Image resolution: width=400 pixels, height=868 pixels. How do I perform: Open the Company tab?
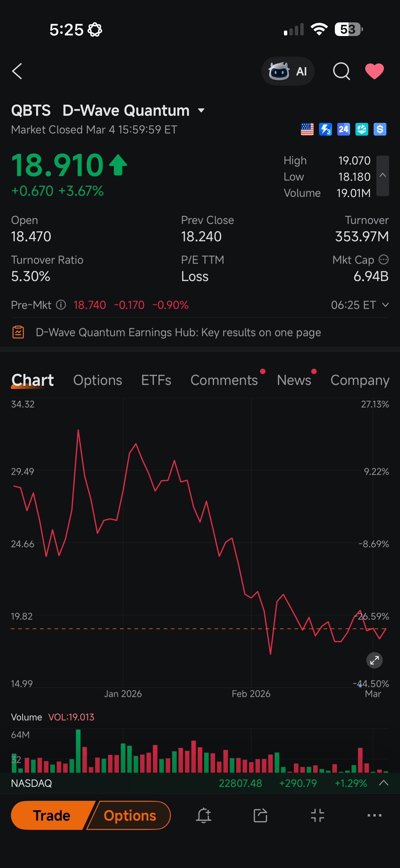(x=360, y=380)
